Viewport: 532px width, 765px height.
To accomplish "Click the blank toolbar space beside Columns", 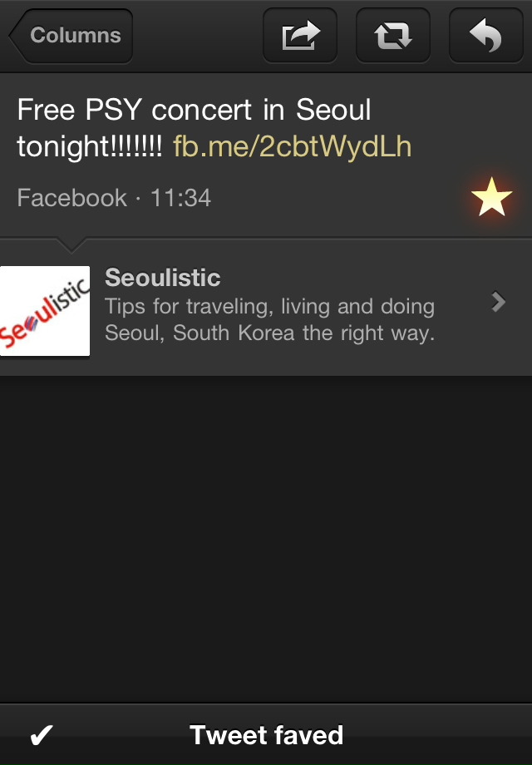I will point(198,36).
